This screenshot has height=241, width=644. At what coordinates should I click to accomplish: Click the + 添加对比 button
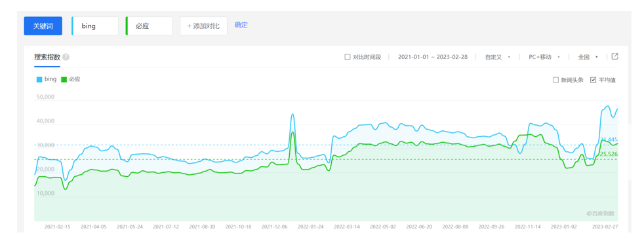tap(204, 26)
